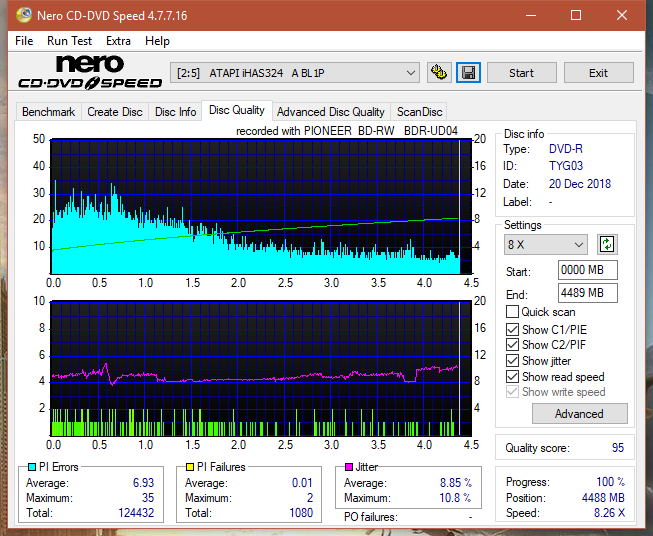653x536 pixels.
Task: Click the date 20 Dec 2018
Action: click(x=580, y=184)
